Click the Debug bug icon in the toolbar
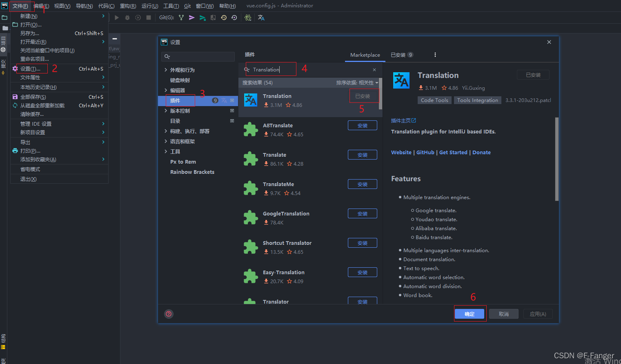 (127, 18)
